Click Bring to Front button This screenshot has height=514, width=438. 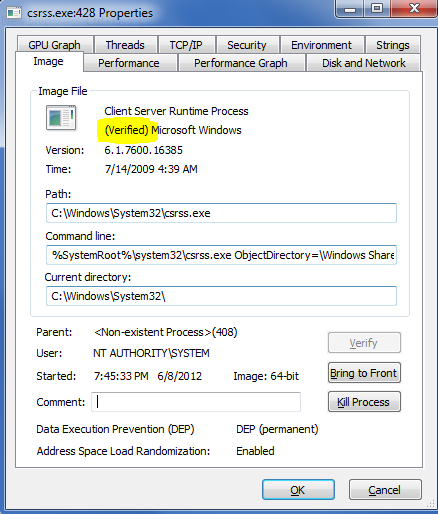pyautogui.click(x=364, y=373)
